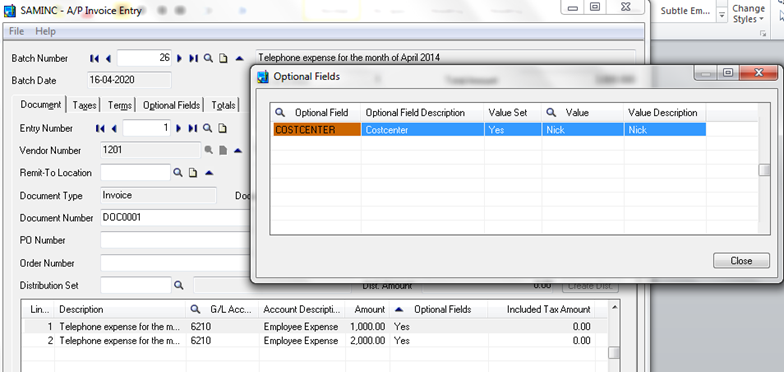The image size is (784, 372).
Task: Click the Amount column header
Action: pyautogui.click(x=368, y=310)
